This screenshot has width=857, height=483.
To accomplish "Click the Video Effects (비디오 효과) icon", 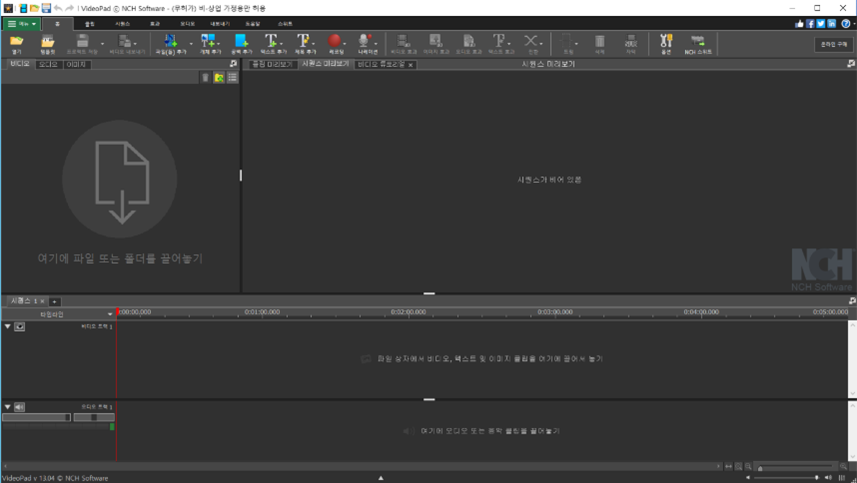I will 403,41.
